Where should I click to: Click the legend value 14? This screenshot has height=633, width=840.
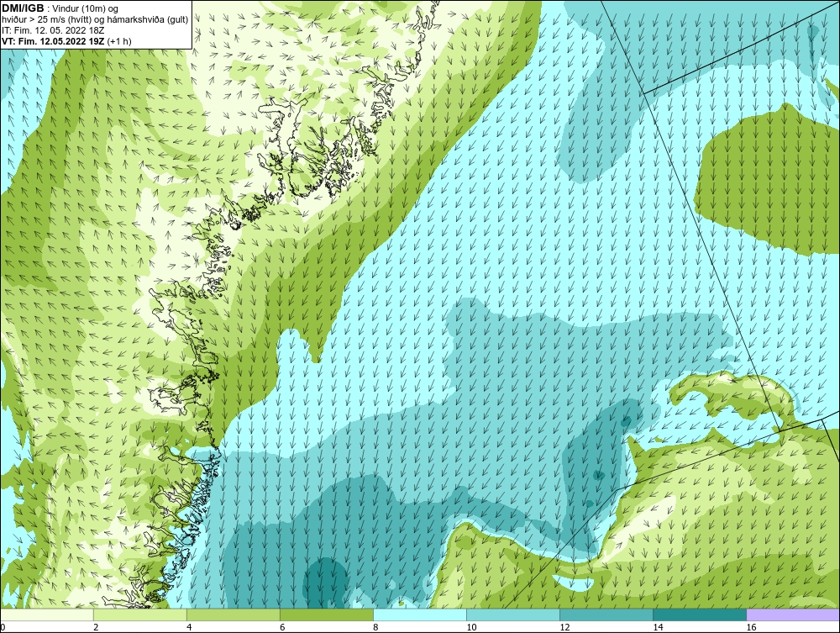click(658, 627)
